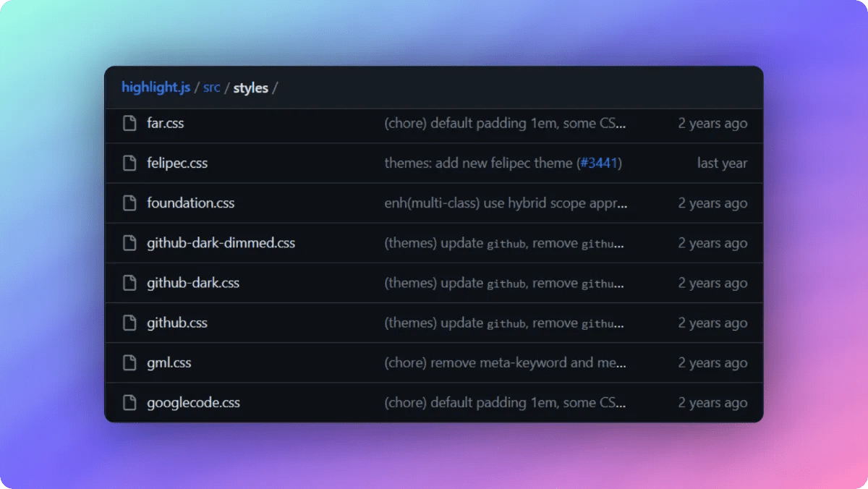Click the file icon beside foundation.css
This screenshot has height=489, width=868.
click(x=130, y=203)
